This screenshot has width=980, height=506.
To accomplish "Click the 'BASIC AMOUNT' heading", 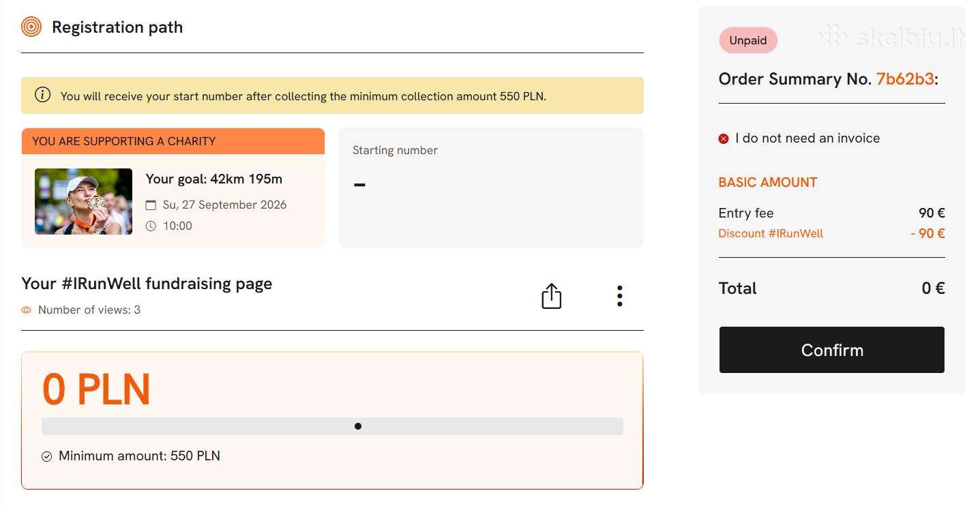I will (768, 183).
